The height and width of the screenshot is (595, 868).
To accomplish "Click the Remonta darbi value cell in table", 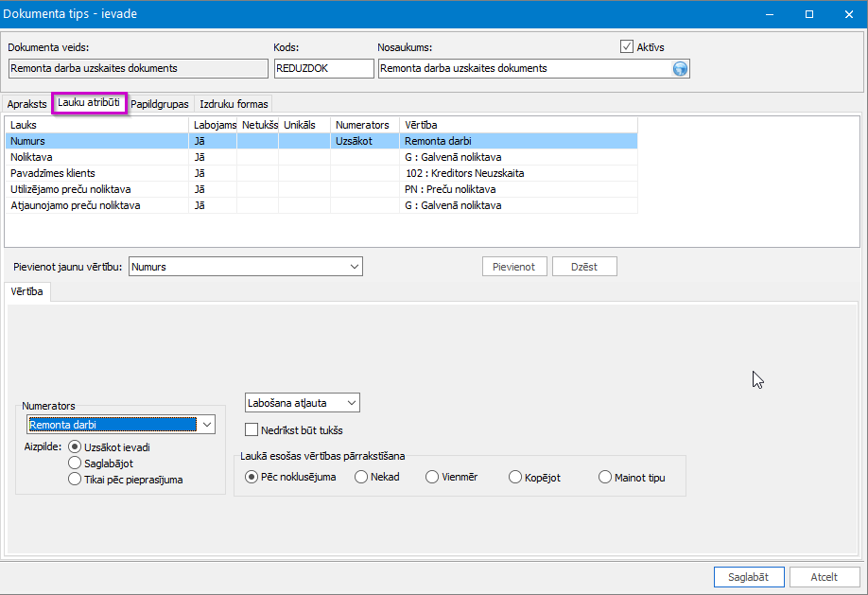I will 519,141.
